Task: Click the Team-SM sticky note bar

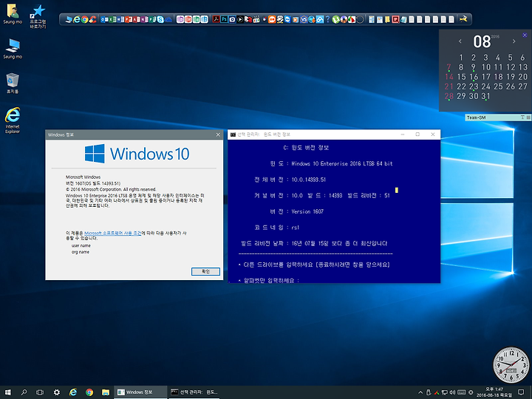Action: coord(498,117)
